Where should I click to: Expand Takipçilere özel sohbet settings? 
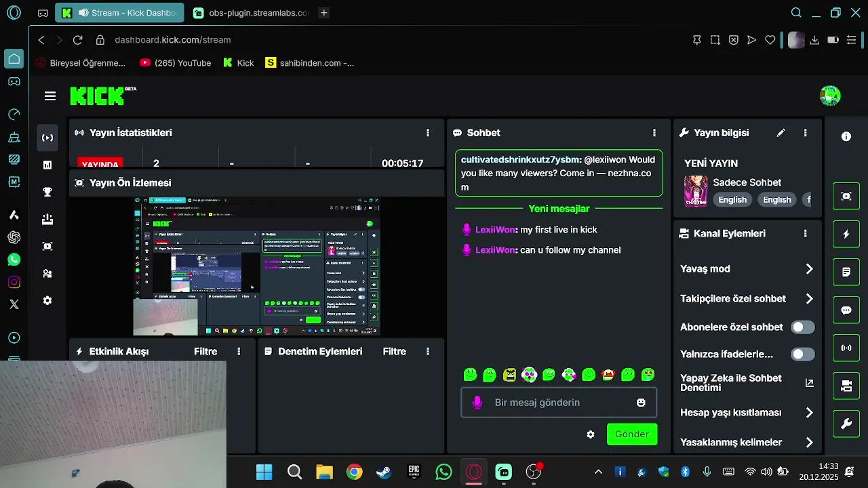[x=809, y=299]
